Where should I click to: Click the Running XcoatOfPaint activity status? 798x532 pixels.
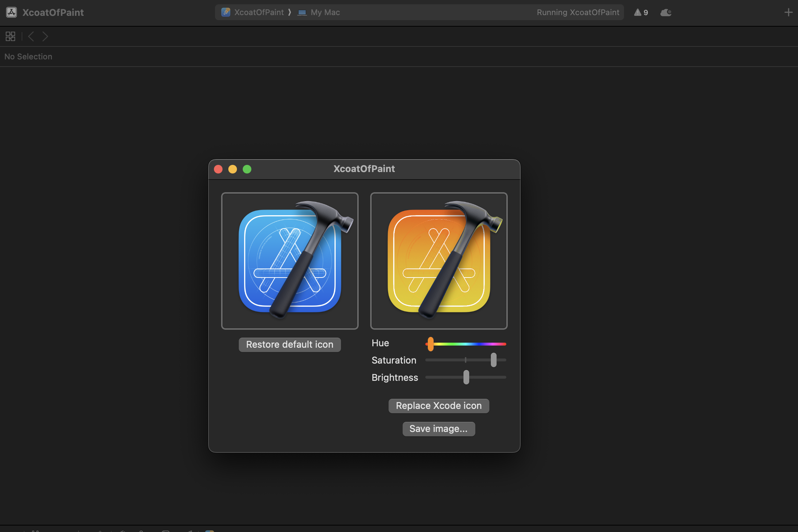click(578, 12)
